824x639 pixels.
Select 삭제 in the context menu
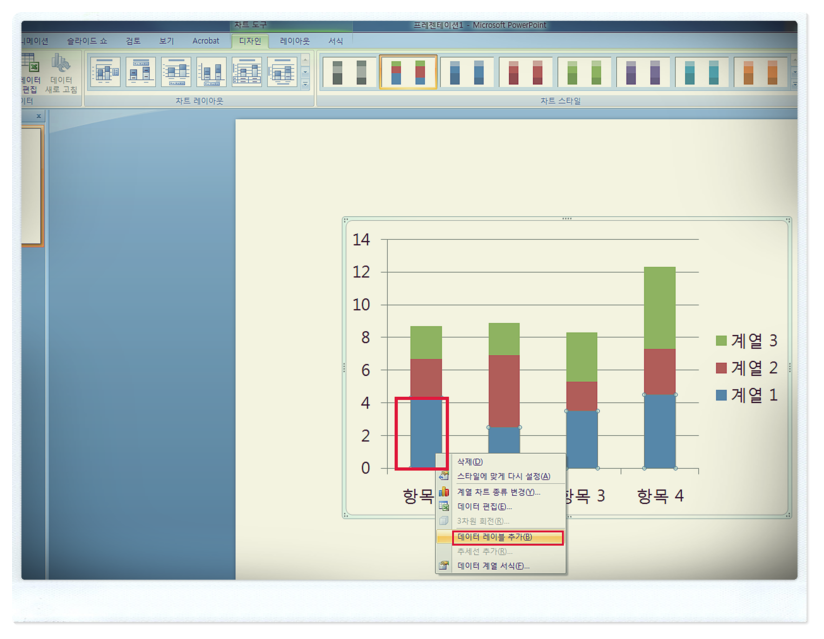coord(470,462)
